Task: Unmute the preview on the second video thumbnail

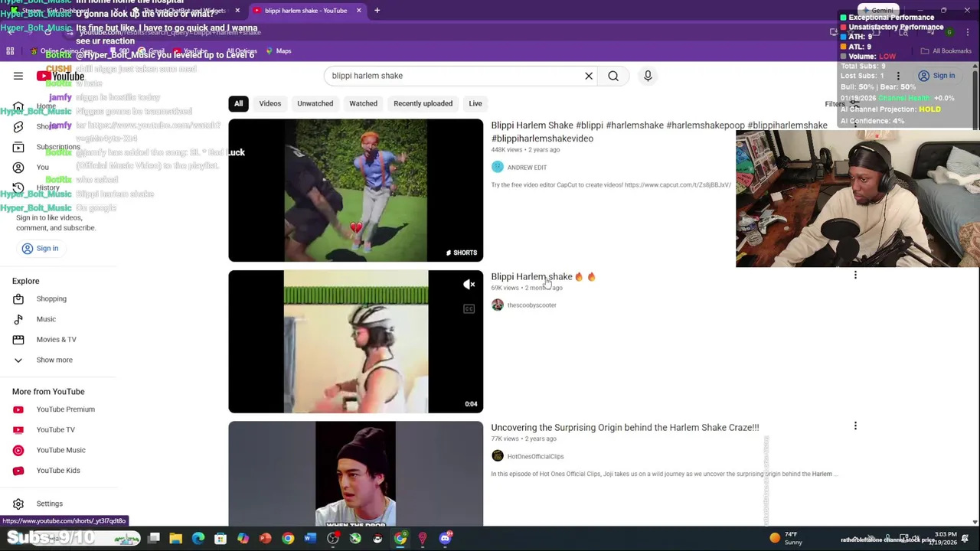Action: click(469, 285)
